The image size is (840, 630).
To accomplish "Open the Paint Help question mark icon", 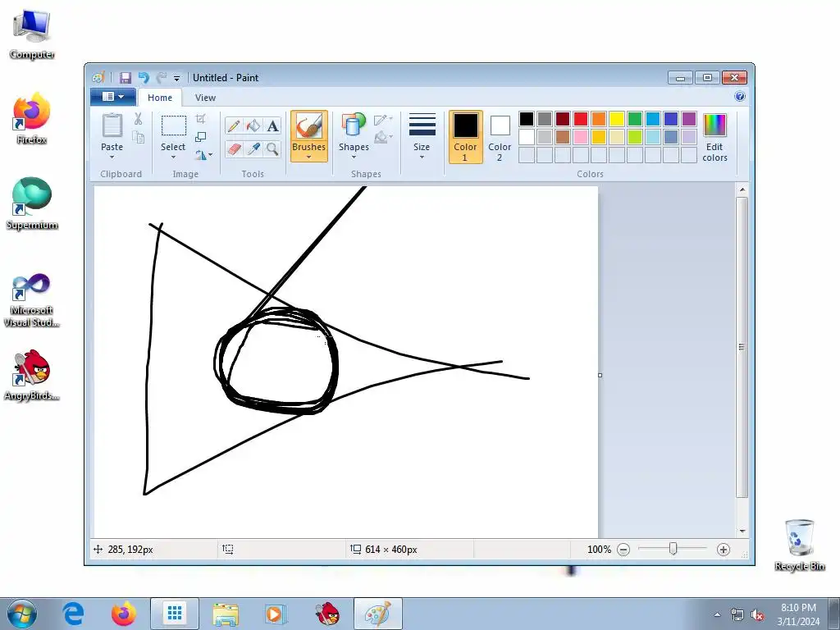I will [x=740, y=97].
